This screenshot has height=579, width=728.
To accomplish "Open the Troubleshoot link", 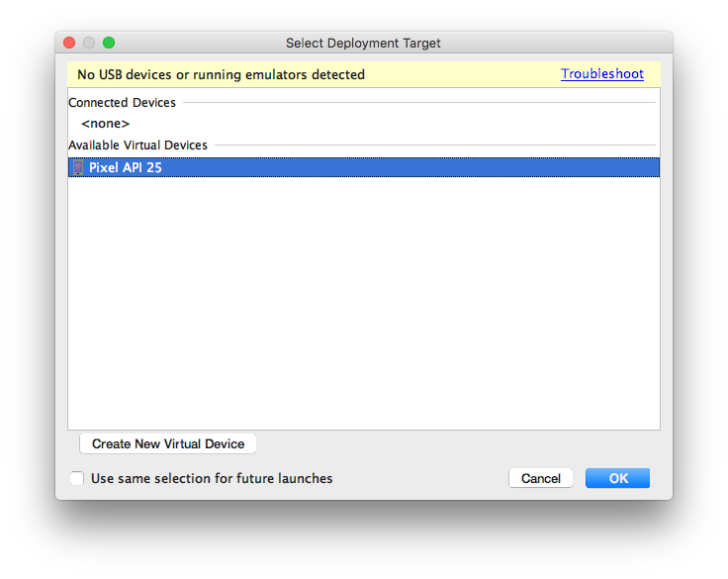I will pyautogui.click(x=602, y=74).
